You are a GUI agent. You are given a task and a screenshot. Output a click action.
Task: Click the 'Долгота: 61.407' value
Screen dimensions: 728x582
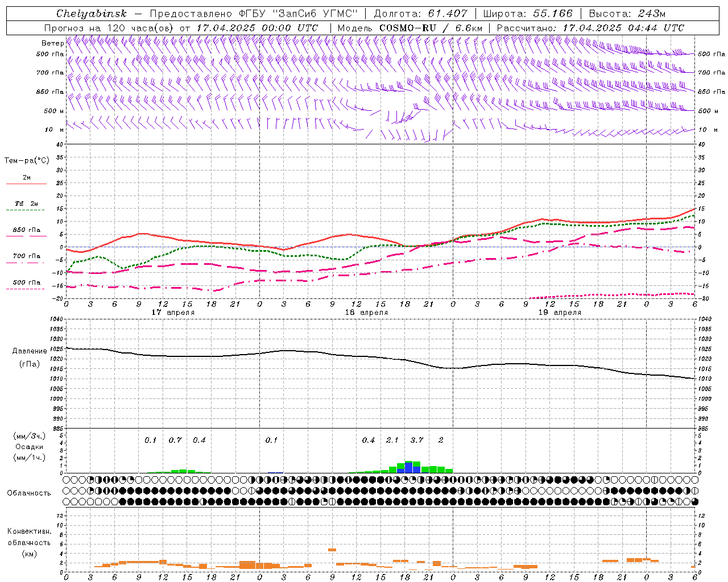point(421,14)
